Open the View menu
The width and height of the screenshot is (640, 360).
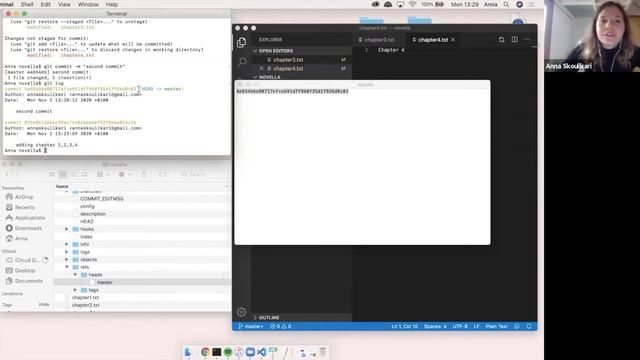(64, 4)
